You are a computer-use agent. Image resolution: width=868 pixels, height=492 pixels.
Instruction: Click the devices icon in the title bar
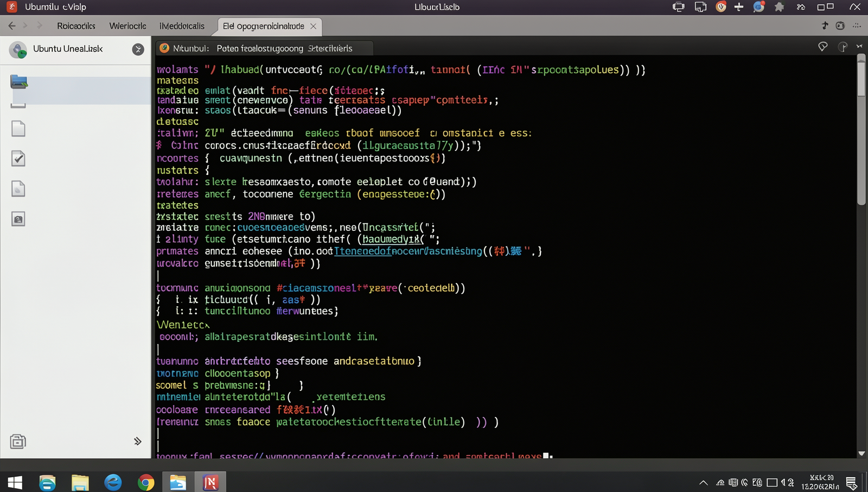point(700,7)
